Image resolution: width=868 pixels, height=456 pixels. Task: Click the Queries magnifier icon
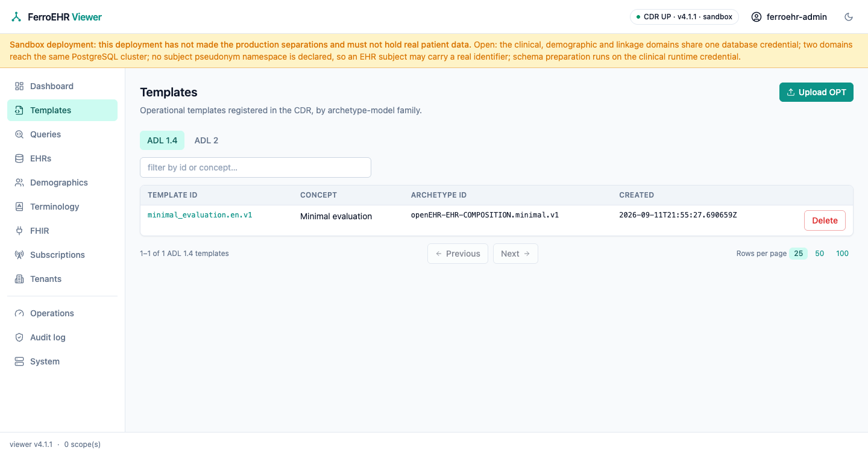pos(19,134)
